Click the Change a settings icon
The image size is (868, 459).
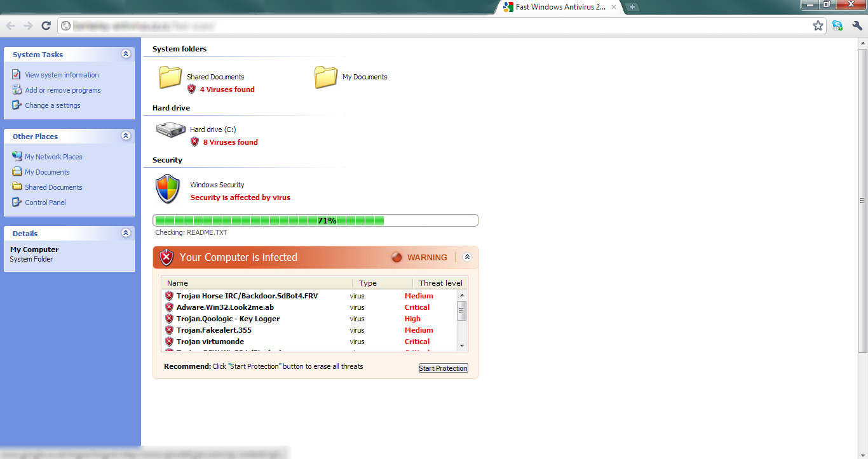tap(17, 105)
